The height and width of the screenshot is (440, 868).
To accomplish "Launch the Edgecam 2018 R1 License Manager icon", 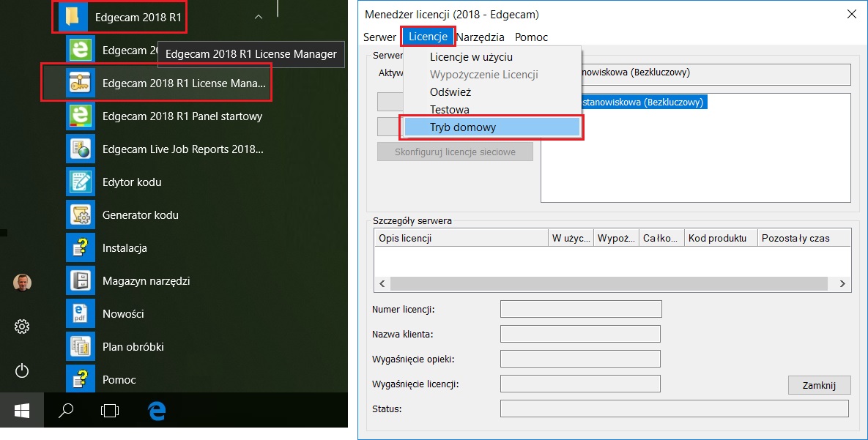I will tap(81, 83).
